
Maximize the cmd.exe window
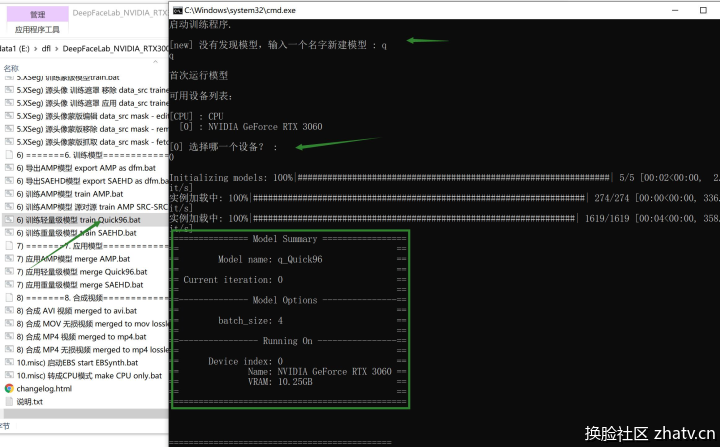703,10
